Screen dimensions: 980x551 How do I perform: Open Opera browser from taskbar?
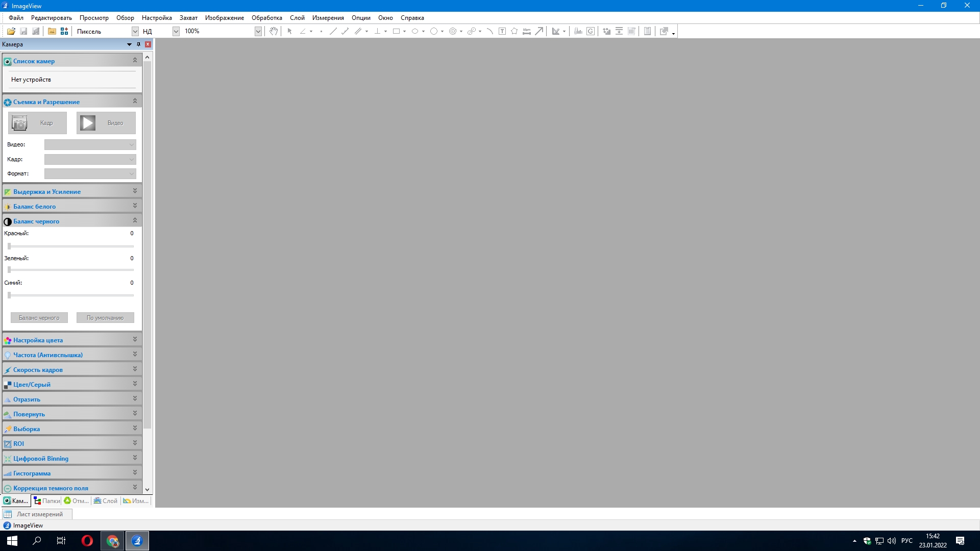[87, 541]
